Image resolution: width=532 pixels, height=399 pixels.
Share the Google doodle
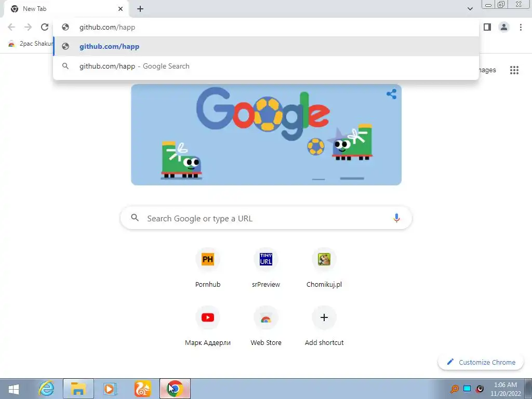[x=391, y=94]
